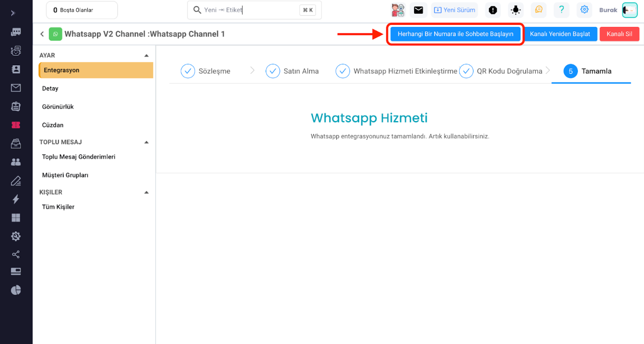The width and height of the screenshot is (644, 344).
Task: Open the inbox tray sidebar icon
Action: [x=16, y=144]
